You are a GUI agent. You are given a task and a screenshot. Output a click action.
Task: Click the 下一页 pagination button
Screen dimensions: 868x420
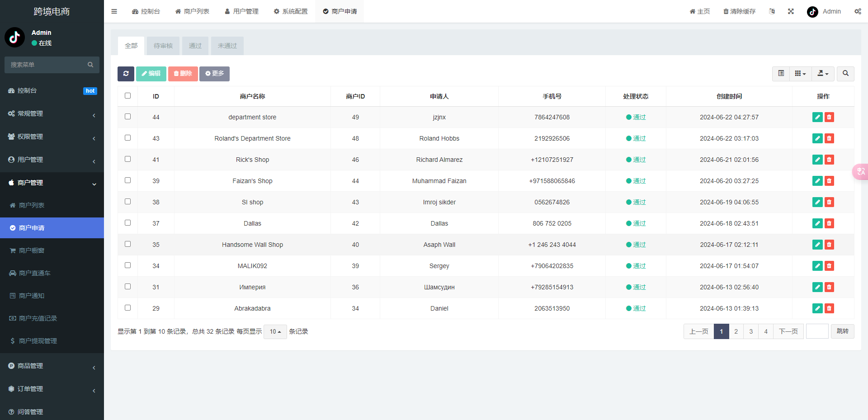pos(788,331)
